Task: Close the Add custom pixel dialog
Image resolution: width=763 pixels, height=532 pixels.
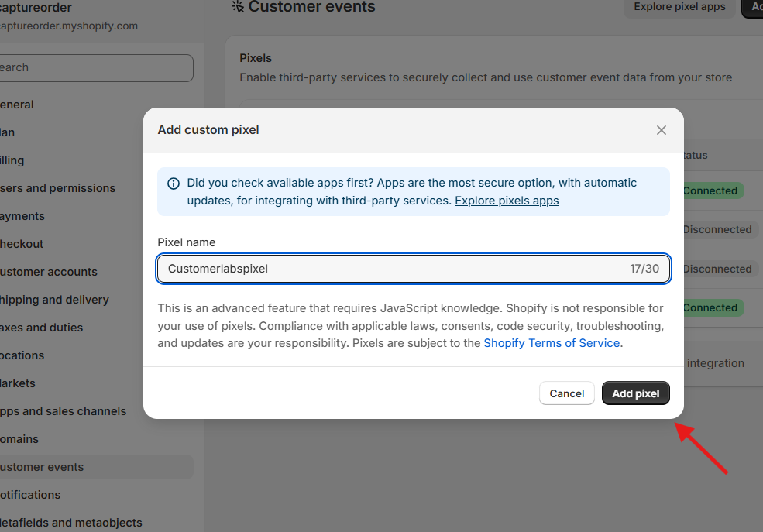Action: pyautogui.click(x=661, y=130)
